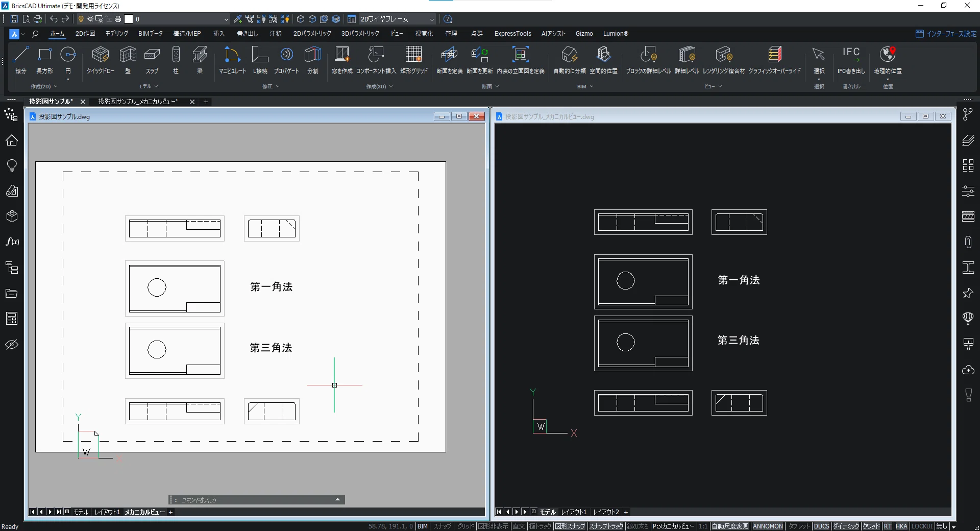This screenshot has height=531, width=980.
Task: Toggle 図形スナップ in the status bar
Action: coord(570,526)
